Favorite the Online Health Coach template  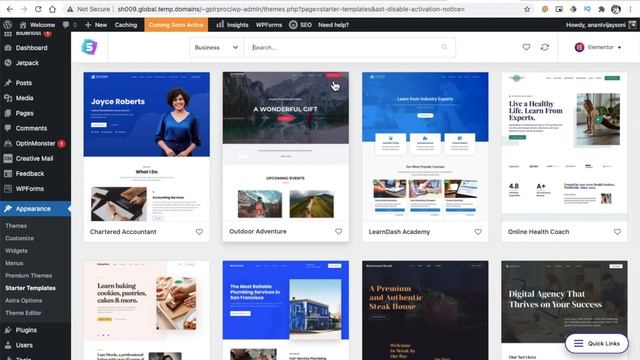(617, 232)
